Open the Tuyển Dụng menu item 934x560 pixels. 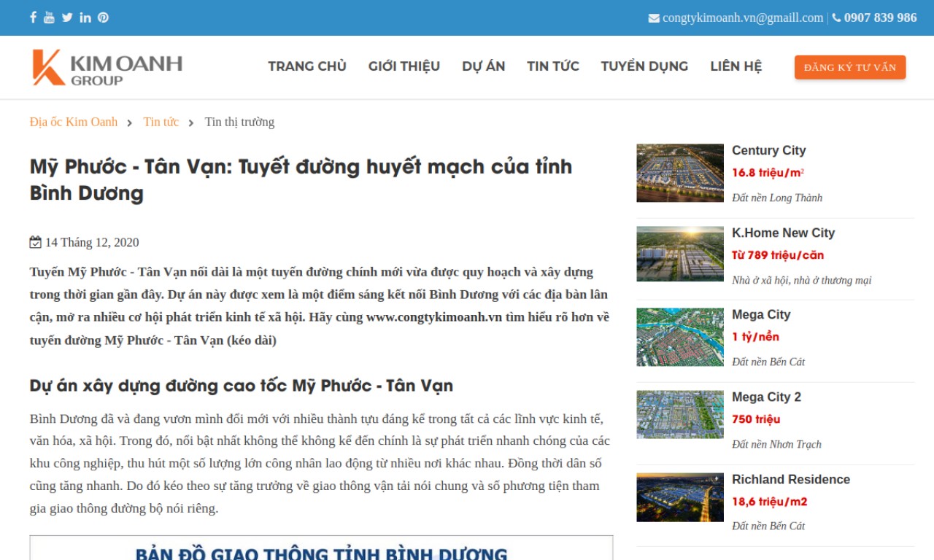pos(644,66)
